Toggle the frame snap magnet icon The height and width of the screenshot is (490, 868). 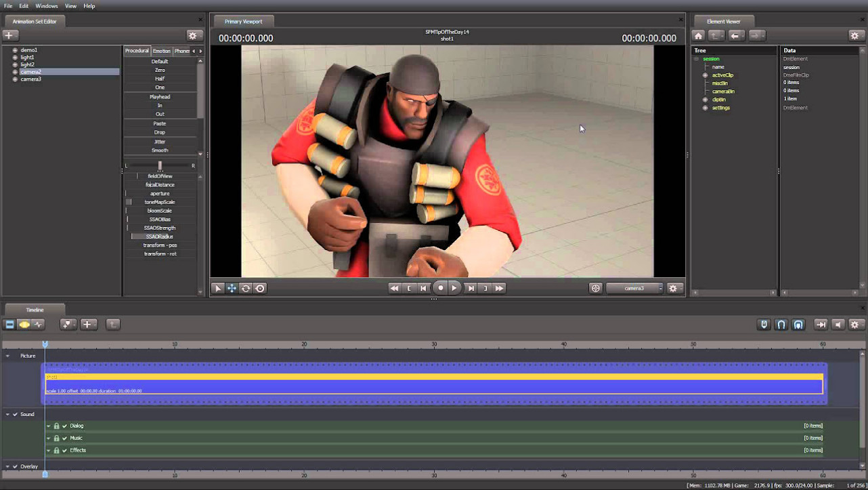tap(799, 325)
